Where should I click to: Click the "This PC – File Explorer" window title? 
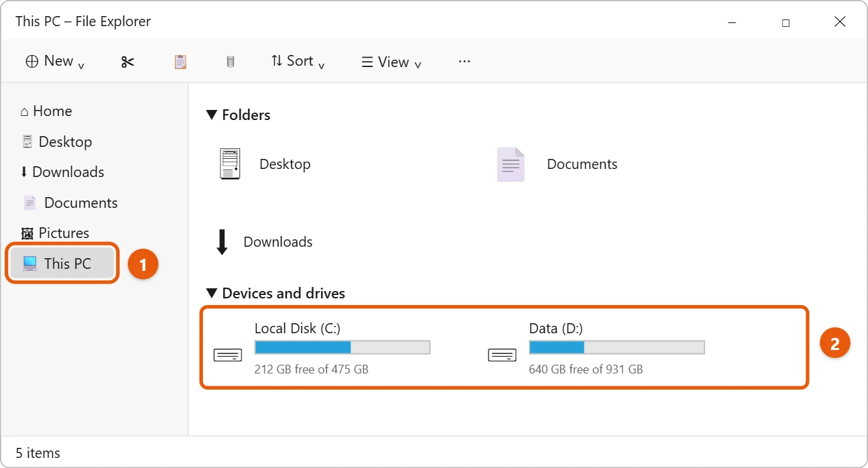click(x=83, y=21)
